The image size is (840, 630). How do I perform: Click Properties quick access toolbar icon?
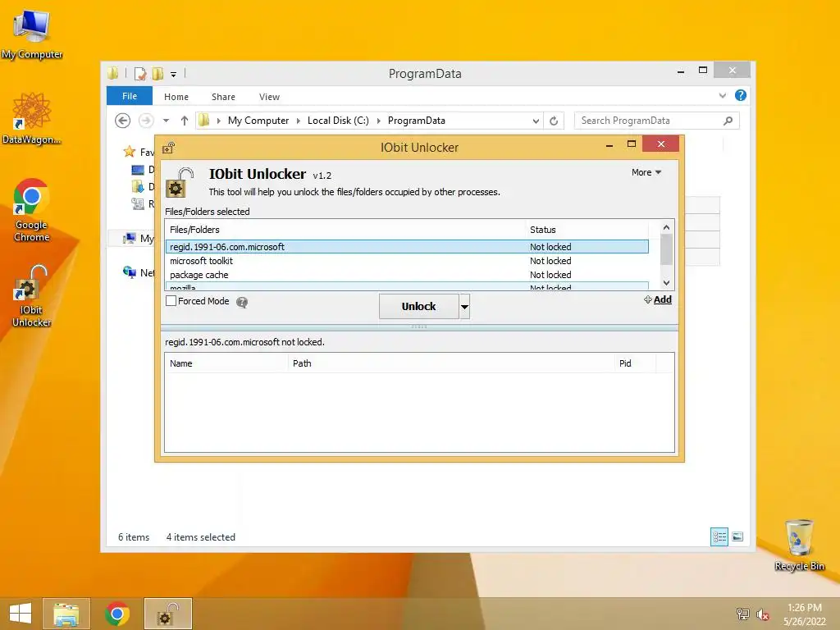click(x=139, y=73)
